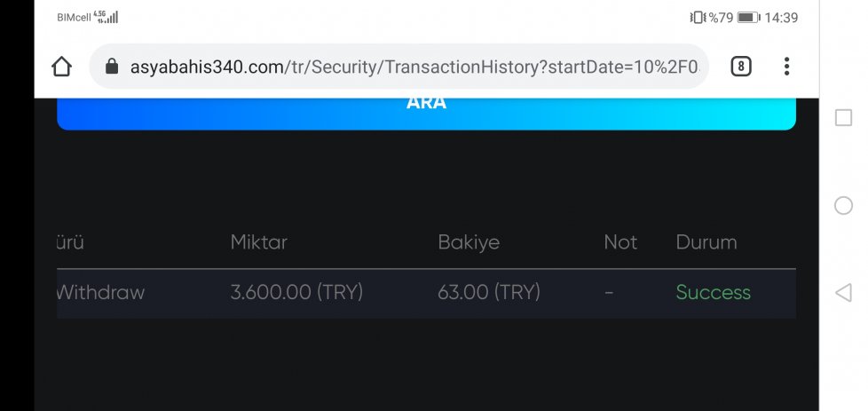868x411 pixels.
Task: Select the Bakiye column header
Action: (x=469, y=242)
